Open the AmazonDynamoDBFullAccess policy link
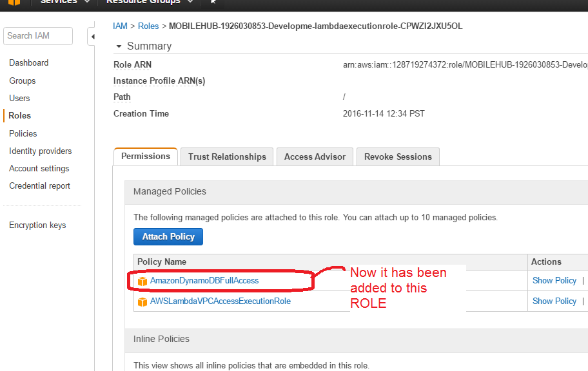 point(204,281)
